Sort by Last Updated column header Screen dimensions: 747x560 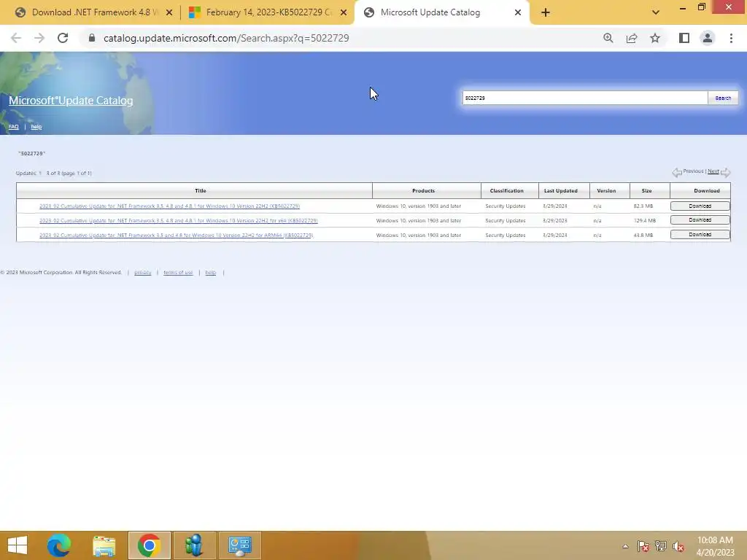pos(561,190)
